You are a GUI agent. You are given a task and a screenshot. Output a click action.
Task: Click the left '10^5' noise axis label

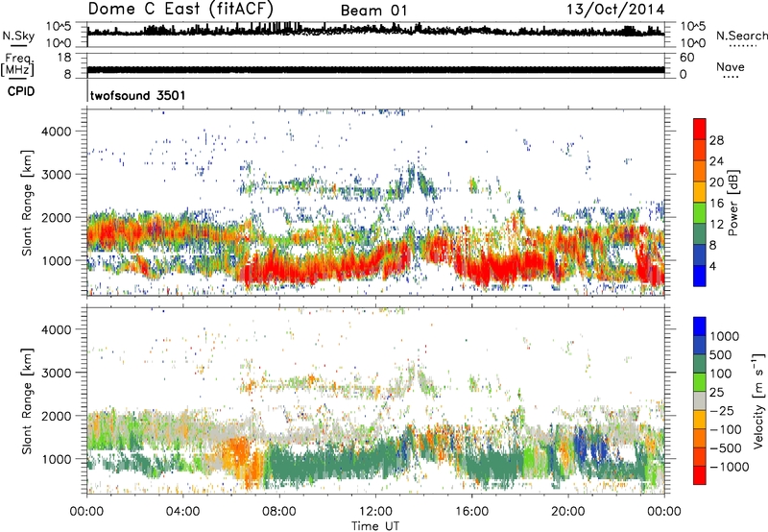pyautogui.click(x=59, y=26)
